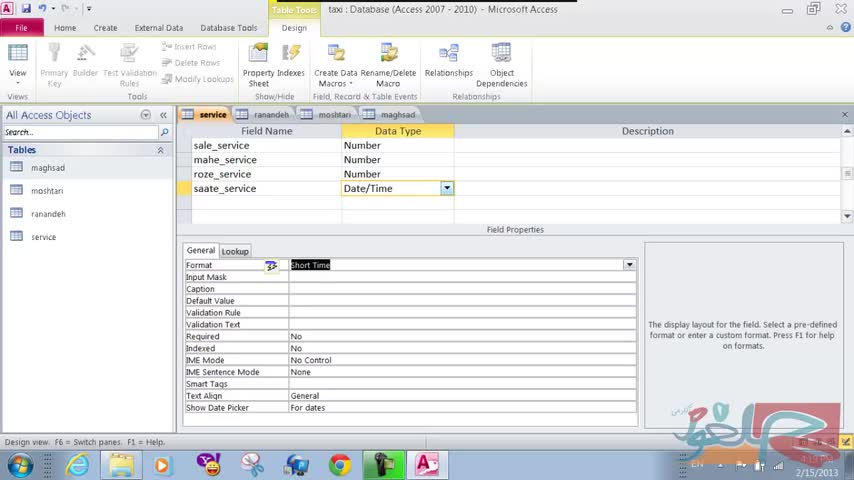Open Object Dependencies pane

point(501,64)
